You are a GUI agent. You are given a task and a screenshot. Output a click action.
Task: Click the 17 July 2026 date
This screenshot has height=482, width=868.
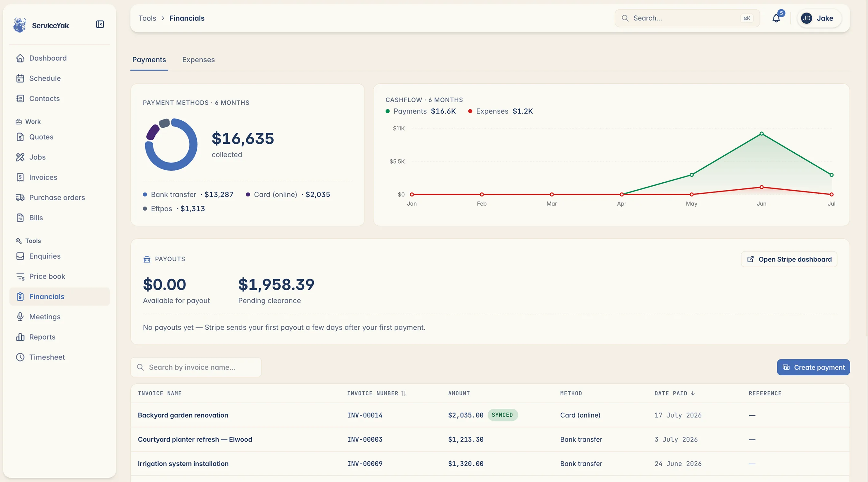(678, 415)
